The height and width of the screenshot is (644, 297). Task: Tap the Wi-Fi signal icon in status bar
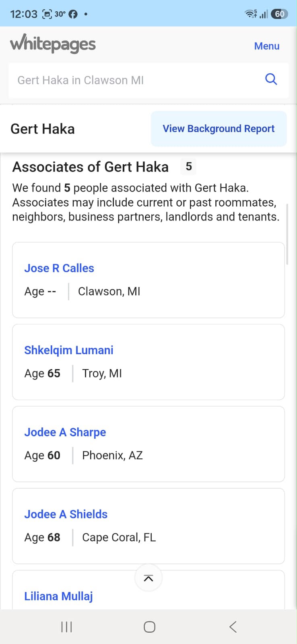(x=251, y=14)
